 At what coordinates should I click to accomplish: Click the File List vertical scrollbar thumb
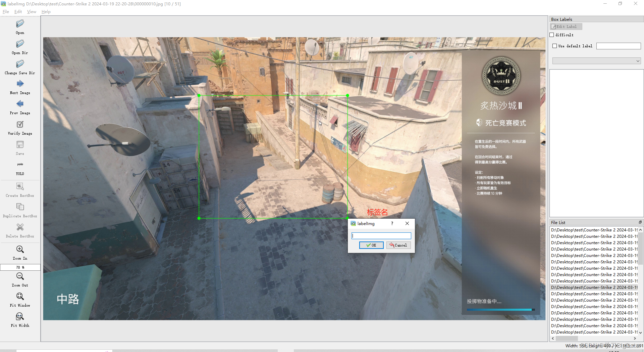coord(641,249)
